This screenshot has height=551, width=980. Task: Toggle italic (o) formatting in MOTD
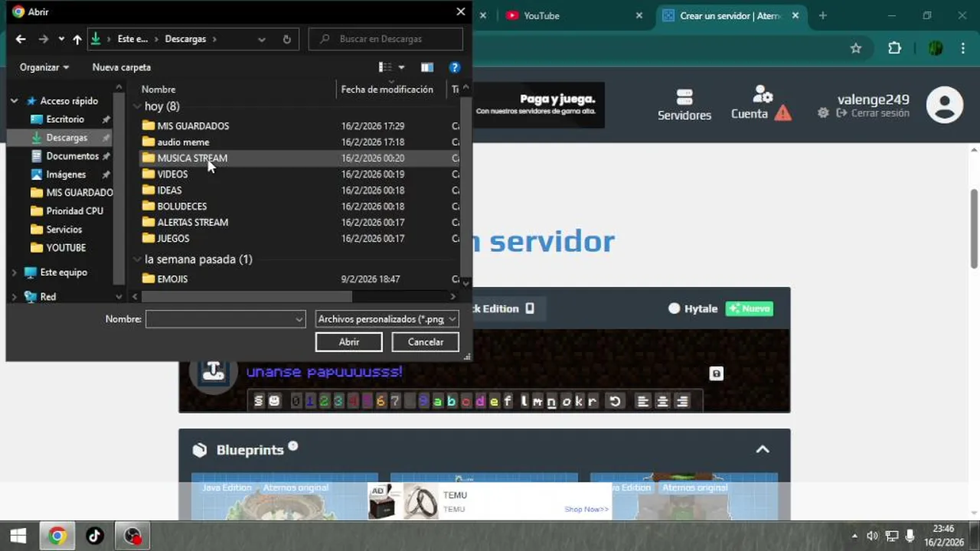coord(566,401)
